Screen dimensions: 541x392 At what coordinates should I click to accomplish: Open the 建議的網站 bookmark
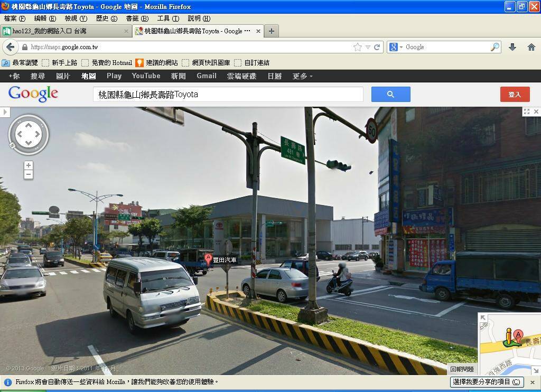point(157,63)
